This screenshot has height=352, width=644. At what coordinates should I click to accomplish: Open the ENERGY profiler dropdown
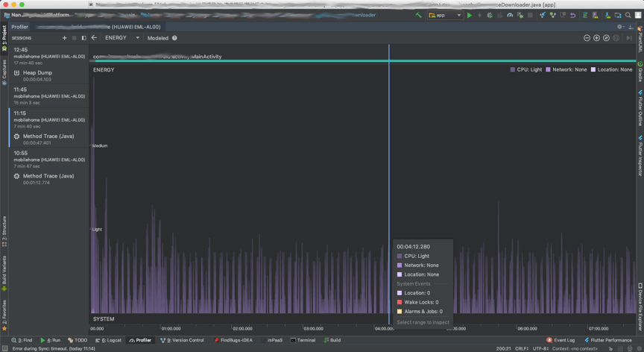[x=121, y=38]
